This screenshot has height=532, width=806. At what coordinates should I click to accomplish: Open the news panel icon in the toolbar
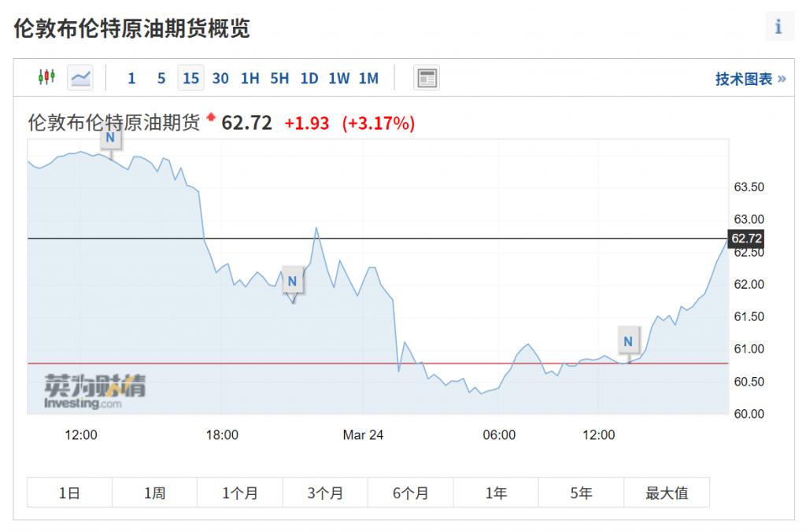click(427, 78)
